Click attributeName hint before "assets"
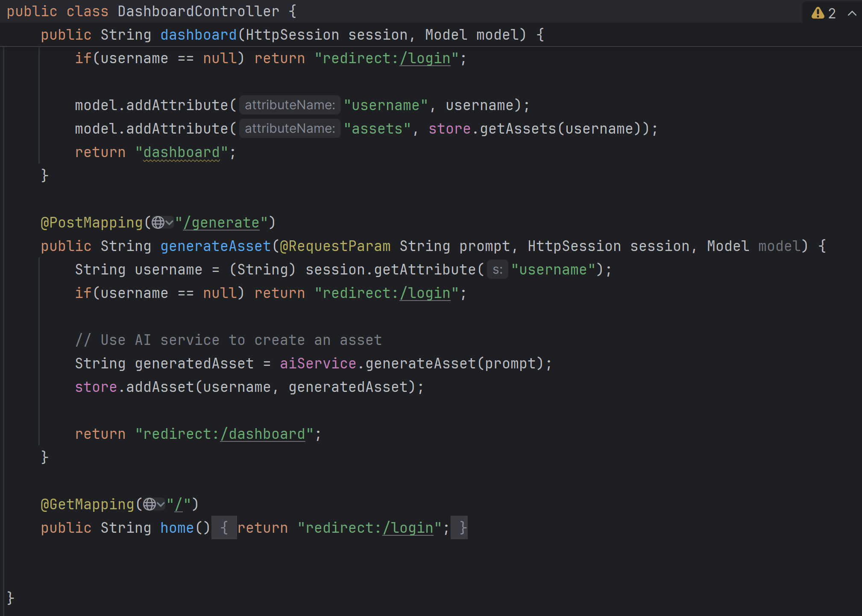The image size is (862, 616). point(290,128)
